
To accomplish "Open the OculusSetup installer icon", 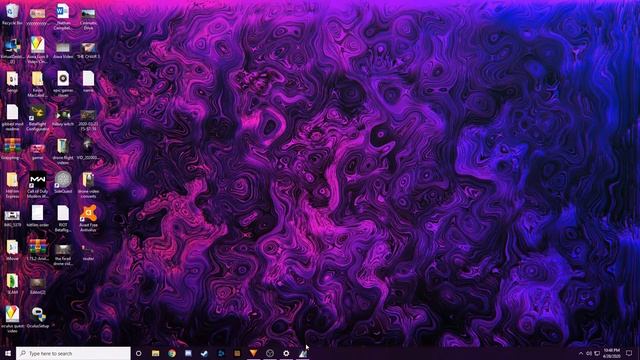I will (x=38, y=317).
